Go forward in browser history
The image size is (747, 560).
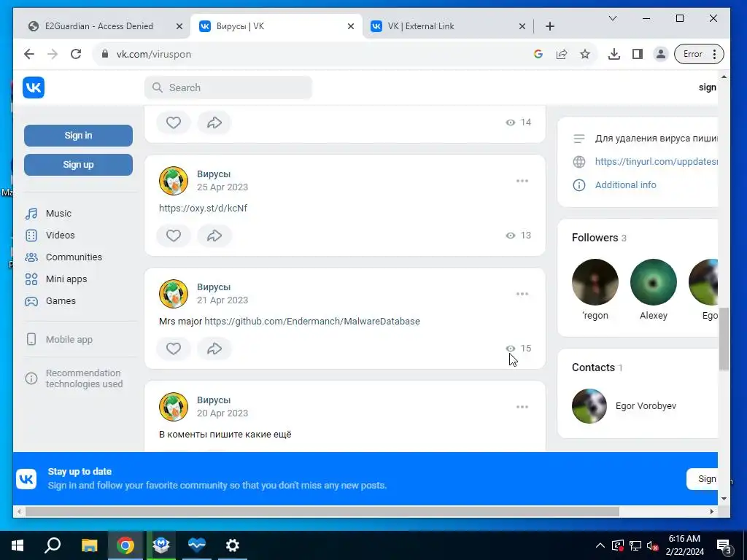click(53, 54)
